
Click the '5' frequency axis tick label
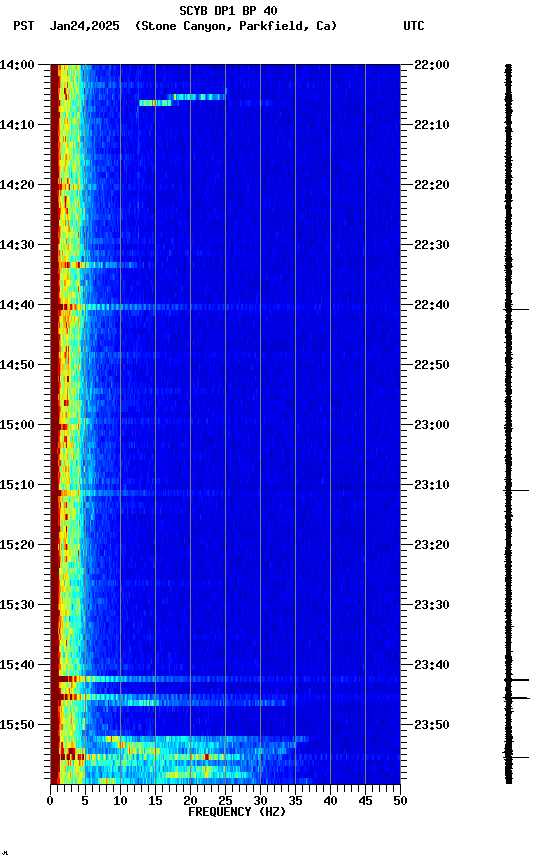click(x=85, y=801)
